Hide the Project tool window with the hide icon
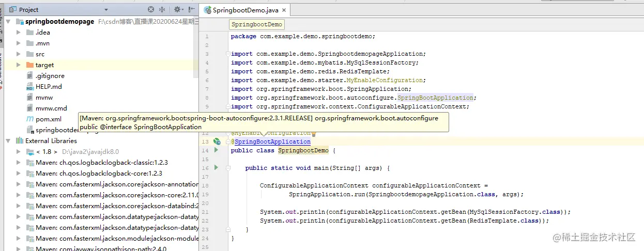The height and width of the screenshot is (251, 644). pyautogui.click(x=192, y=9)
